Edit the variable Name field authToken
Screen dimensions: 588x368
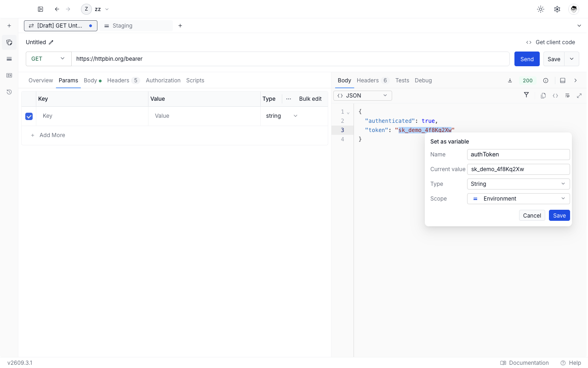[519, 155]
